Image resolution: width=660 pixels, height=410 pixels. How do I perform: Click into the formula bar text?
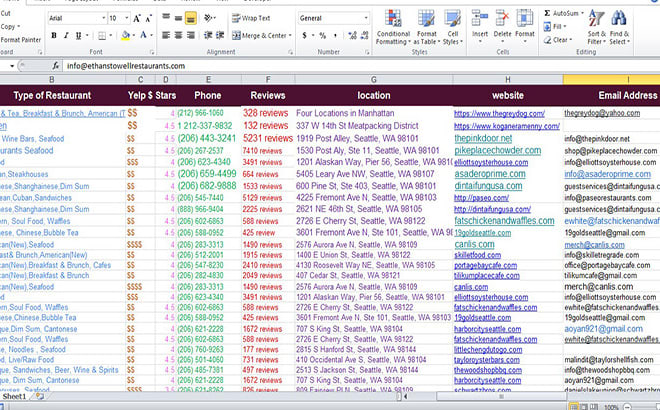pos(126,66)
